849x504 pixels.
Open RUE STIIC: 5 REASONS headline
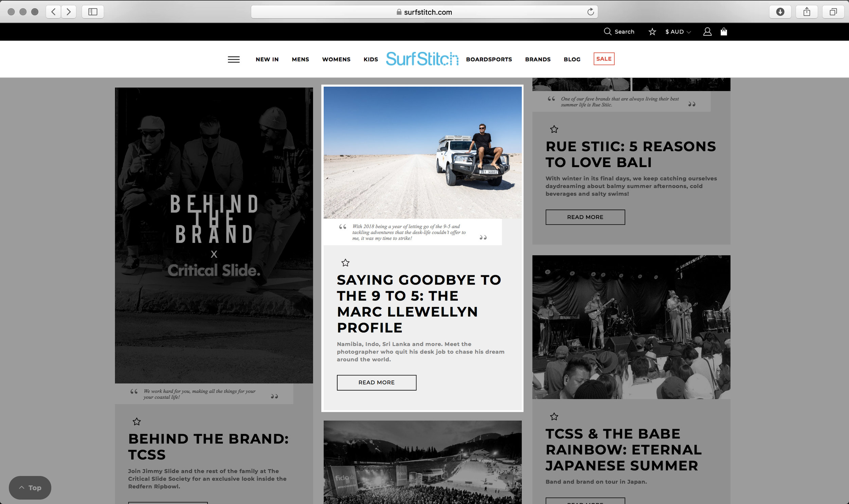631,154
